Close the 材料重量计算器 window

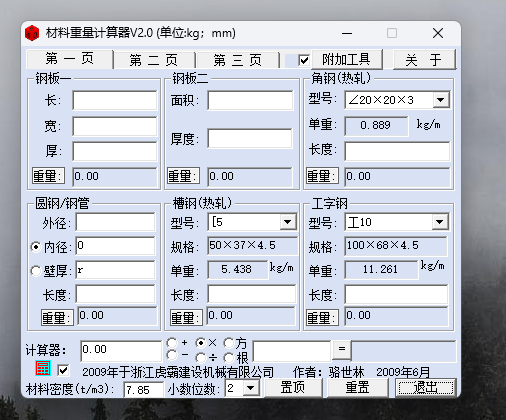[x=438, y=33]
